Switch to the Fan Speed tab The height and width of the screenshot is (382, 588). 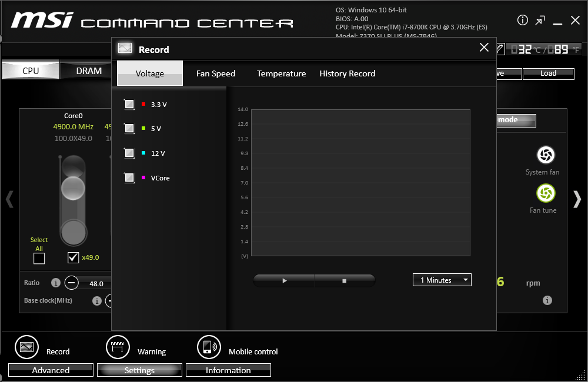tap(216, 73)
